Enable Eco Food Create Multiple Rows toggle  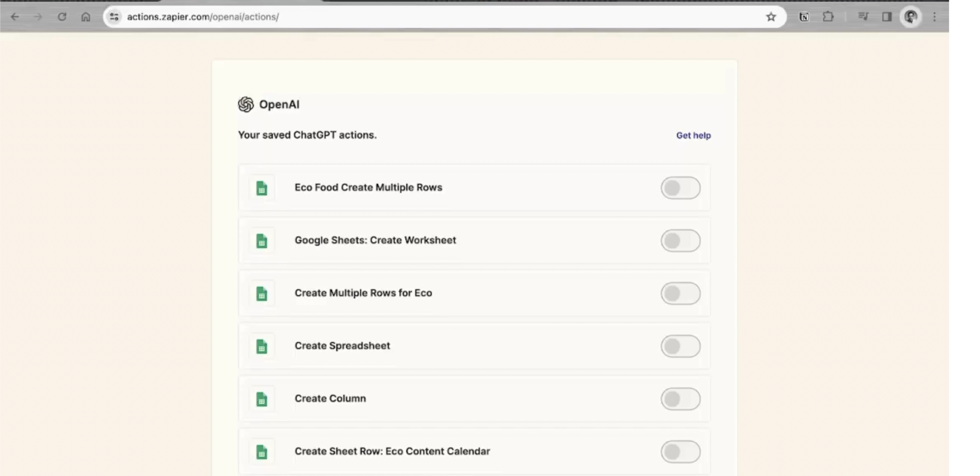(680, 188)
